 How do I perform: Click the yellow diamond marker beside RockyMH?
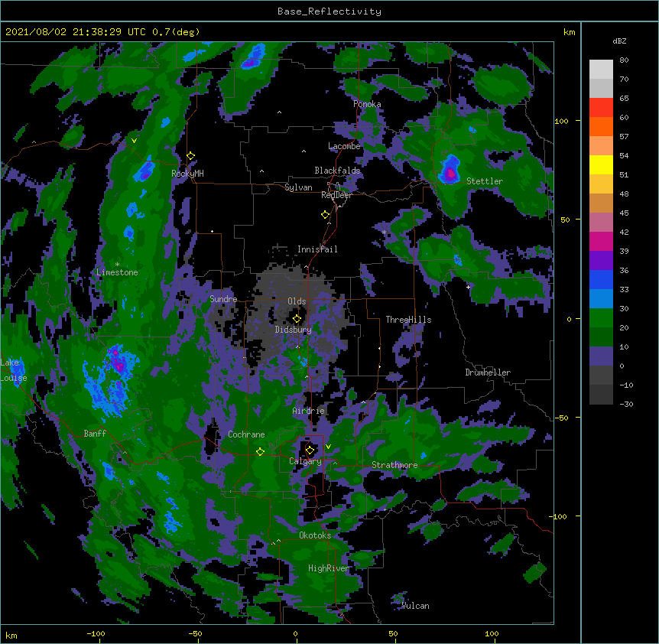pyautogui.click(x=191, y=156)
